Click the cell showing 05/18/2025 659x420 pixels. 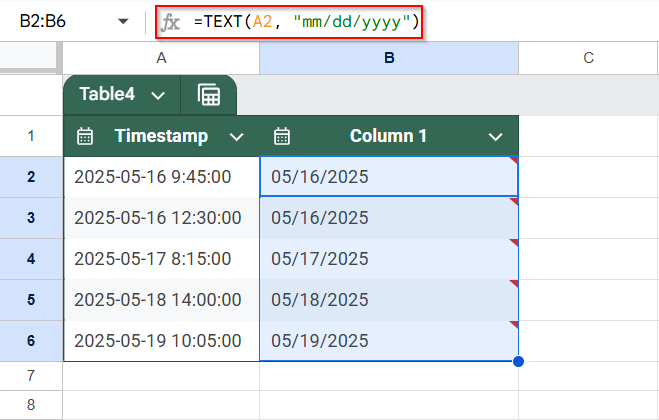tap(389, 300)
